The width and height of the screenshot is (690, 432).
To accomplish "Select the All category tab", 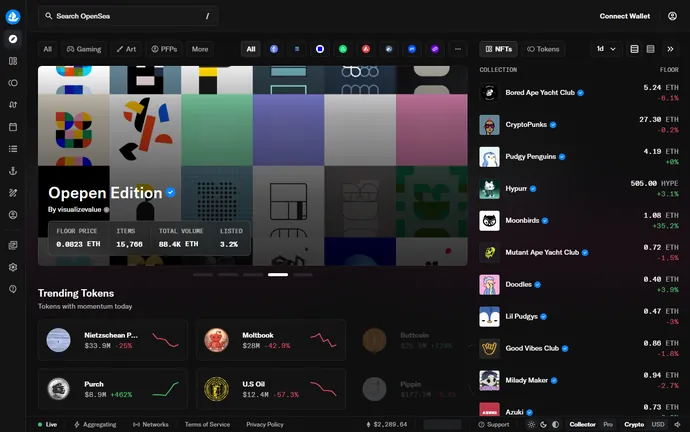I will [48, 49].
